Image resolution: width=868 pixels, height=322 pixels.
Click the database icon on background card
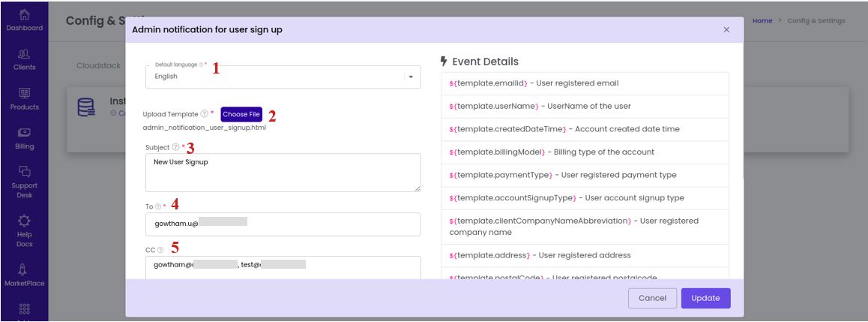pos(86,107)
